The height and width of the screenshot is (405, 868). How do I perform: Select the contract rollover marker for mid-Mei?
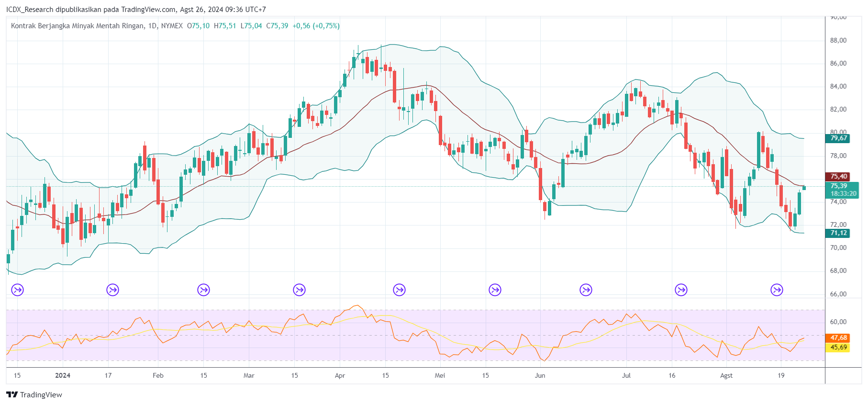[495, 290]
